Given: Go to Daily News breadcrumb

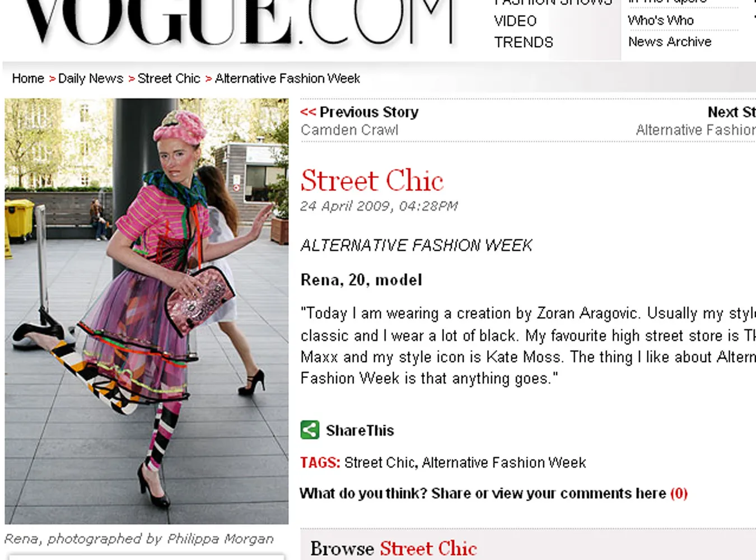Looking at the screenshot, I should coord(91,78).
